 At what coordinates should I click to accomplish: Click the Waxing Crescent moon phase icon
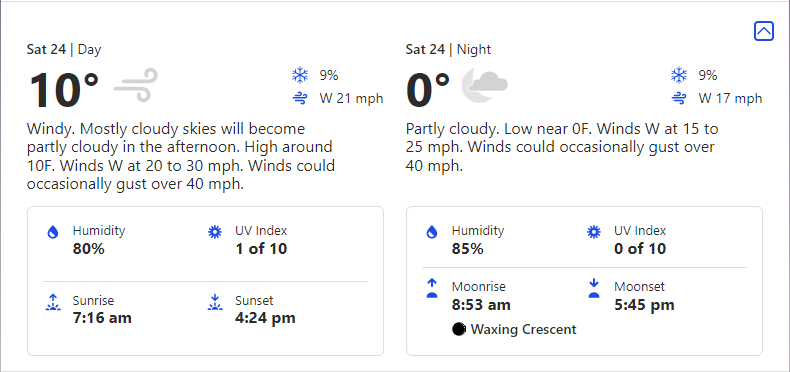coord(458,330)
